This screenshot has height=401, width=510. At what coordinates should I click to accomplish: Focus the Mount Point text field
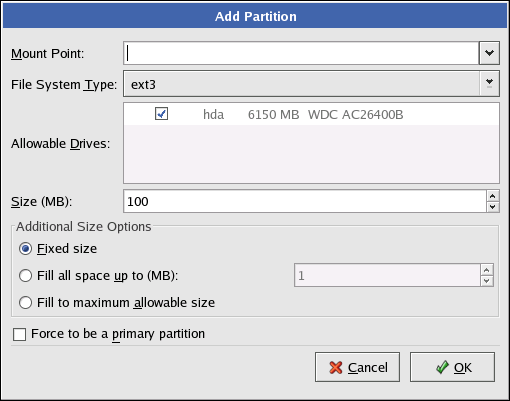[x=301, y=53]
